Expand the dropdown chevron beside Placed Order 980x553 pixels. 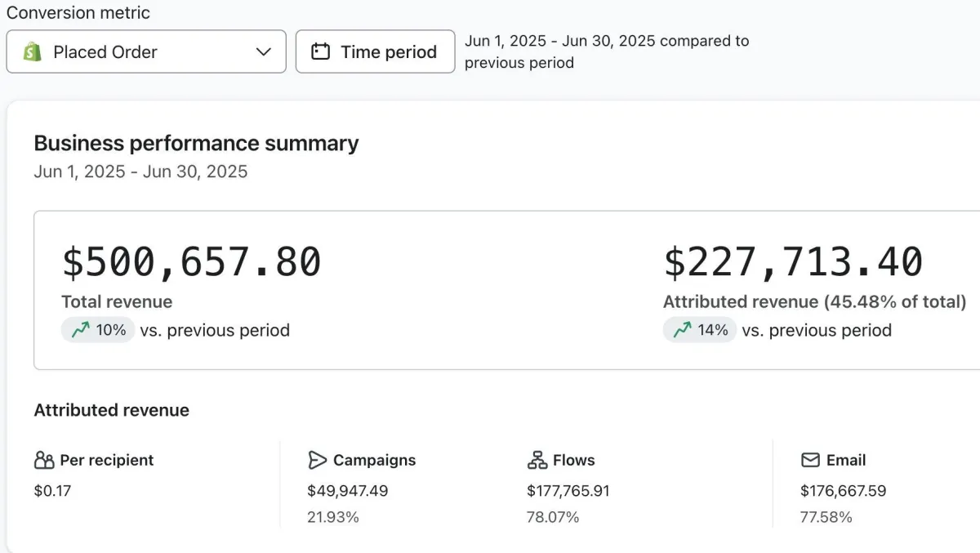(x=263, y=52)
